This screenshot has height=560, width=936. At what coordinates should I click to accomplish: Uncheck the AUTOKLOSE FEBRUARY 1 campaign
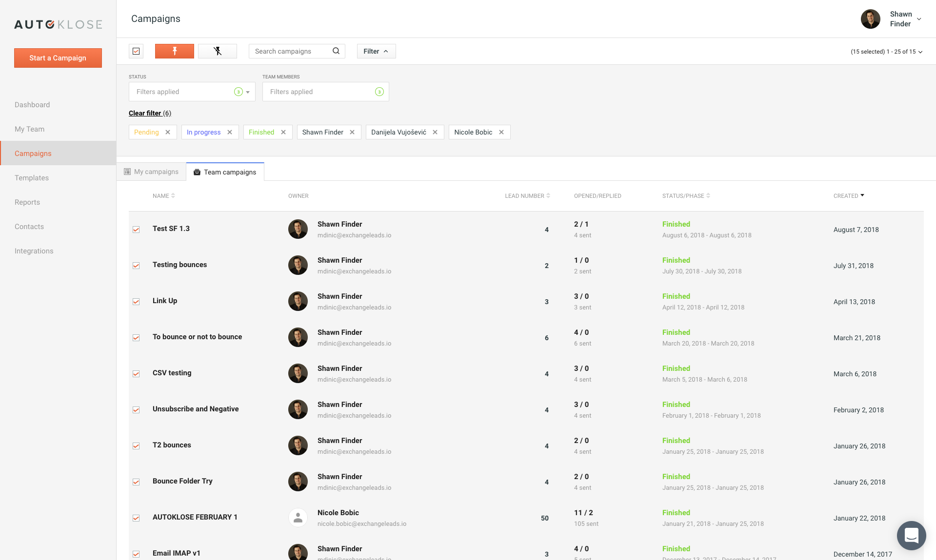click(136, 518)
